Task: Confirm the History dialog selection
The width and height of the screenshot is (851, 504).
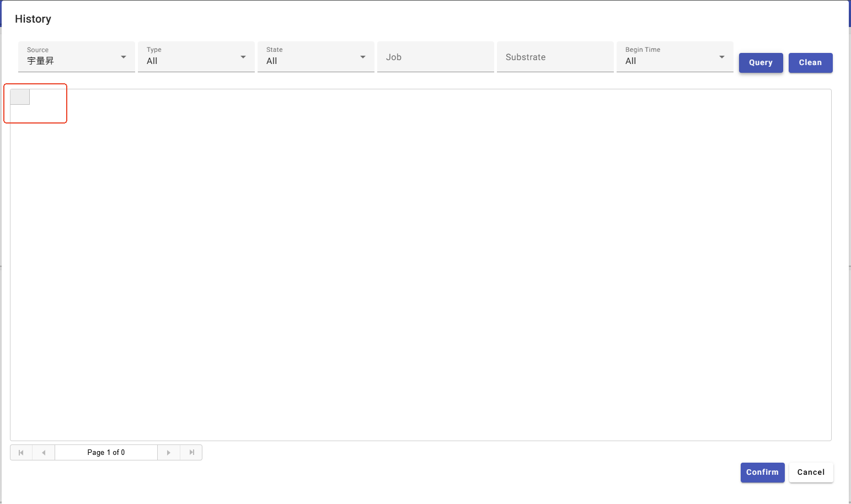Action: pos(762,473)
